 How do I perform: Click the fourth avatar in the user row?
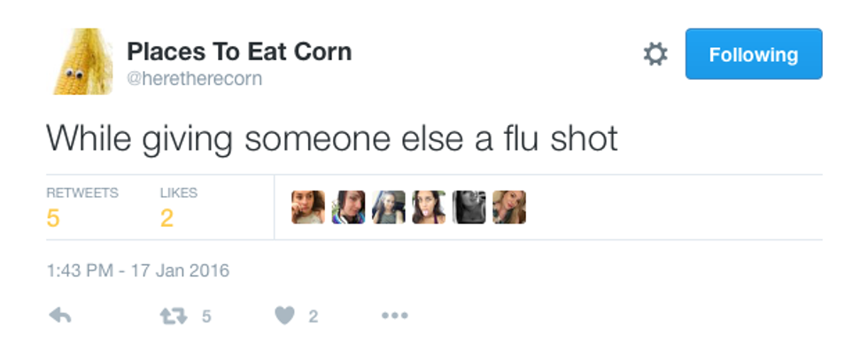(429, 207)
